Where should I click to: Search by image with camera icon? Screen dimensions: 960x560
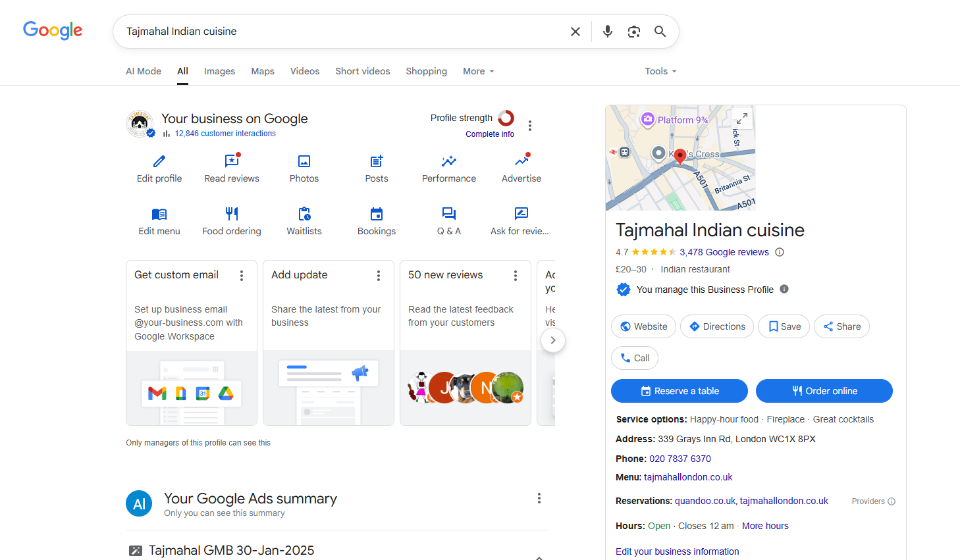634,32
